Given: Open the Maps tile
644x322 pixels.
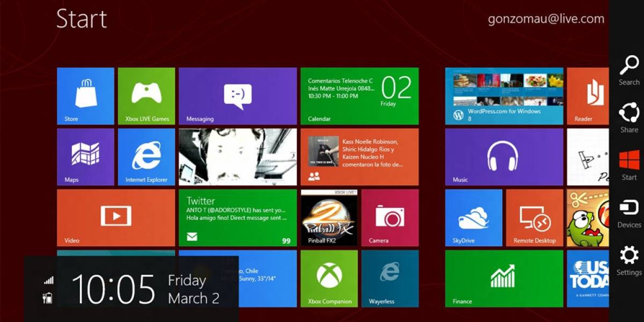Looking at the screenshot, I should coord(85,157).
